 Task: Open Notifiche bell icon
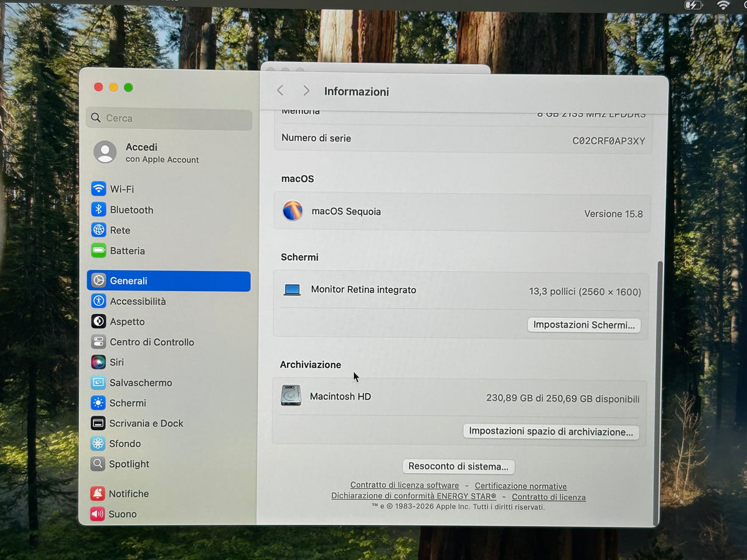[x=97, y=493]
